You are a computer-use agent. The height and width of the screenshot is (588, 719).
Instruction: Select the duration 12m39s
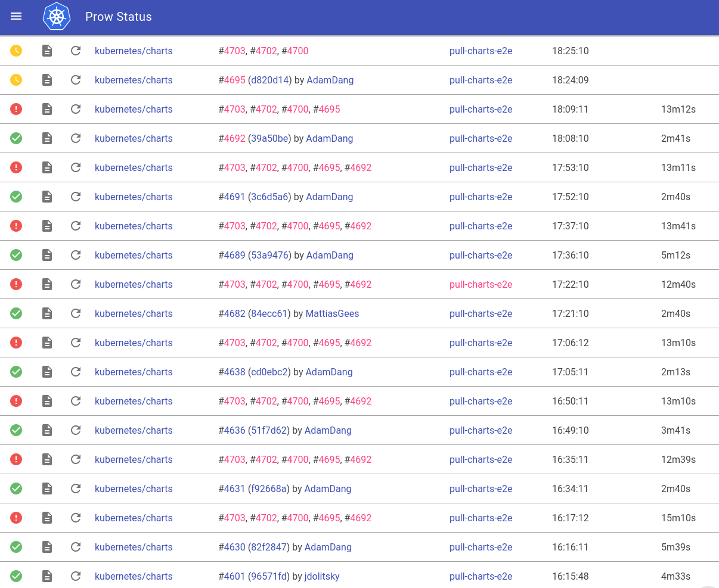pyautogui.click(x=678, y=459)
